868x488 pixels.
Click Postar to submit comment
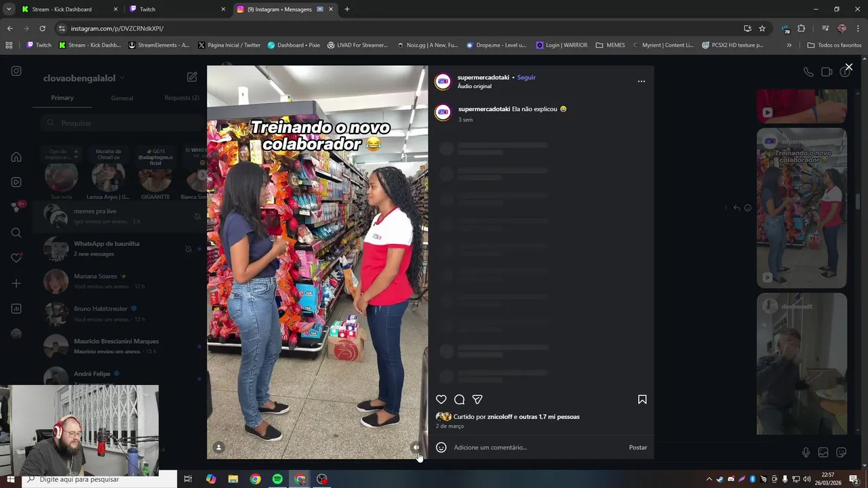pyautogui.click(x=638, y=447)
